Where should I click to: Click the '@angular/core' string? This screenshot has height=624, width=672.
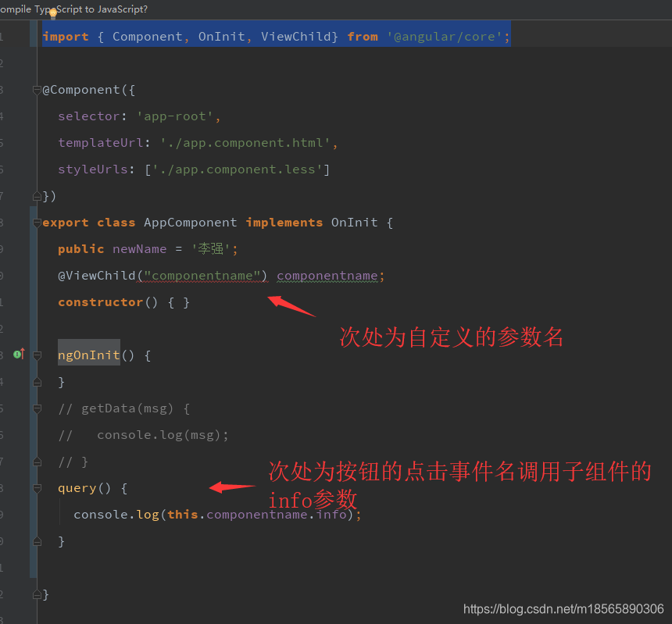click(445, 37)
